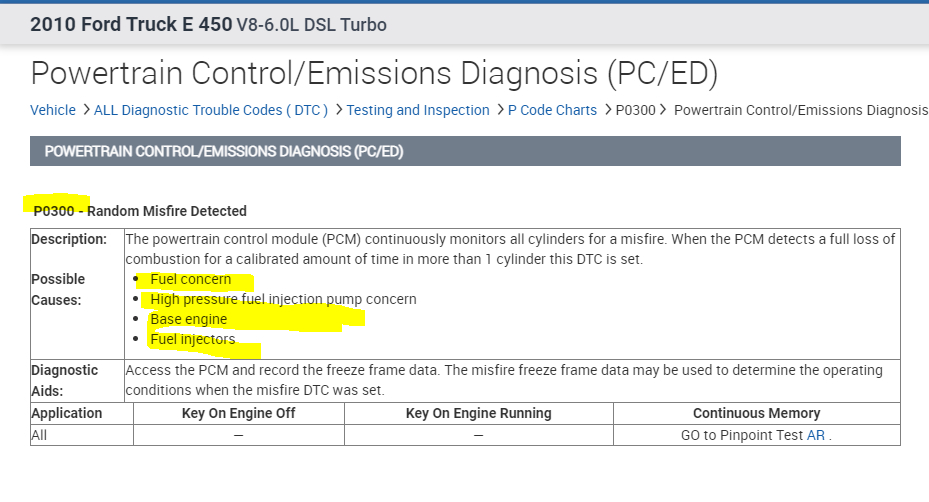Click the chevron before P0300 breadcrumb
Screen dimensions: 929x502
click(608, 110)
